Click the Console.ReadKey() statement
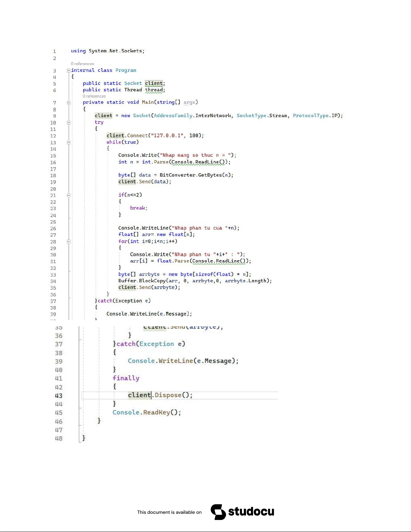Viewport: 411px width, 532px height. pyautogui.click(x=147, y=413)
